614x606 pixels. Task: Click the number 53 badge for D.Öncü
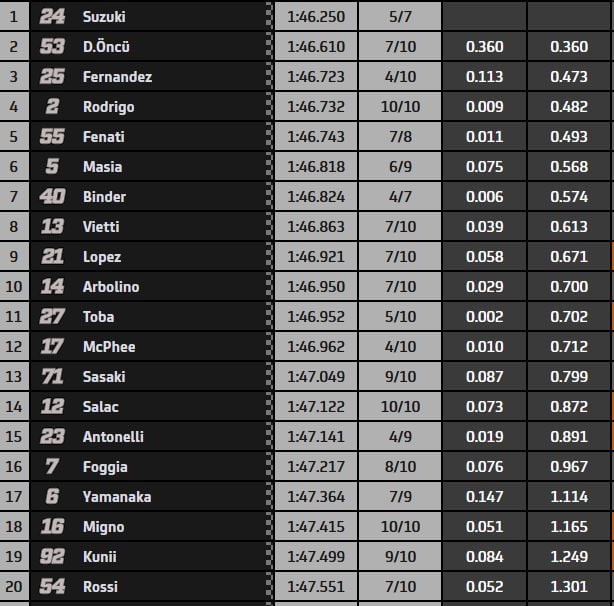[x=52, y=47]
